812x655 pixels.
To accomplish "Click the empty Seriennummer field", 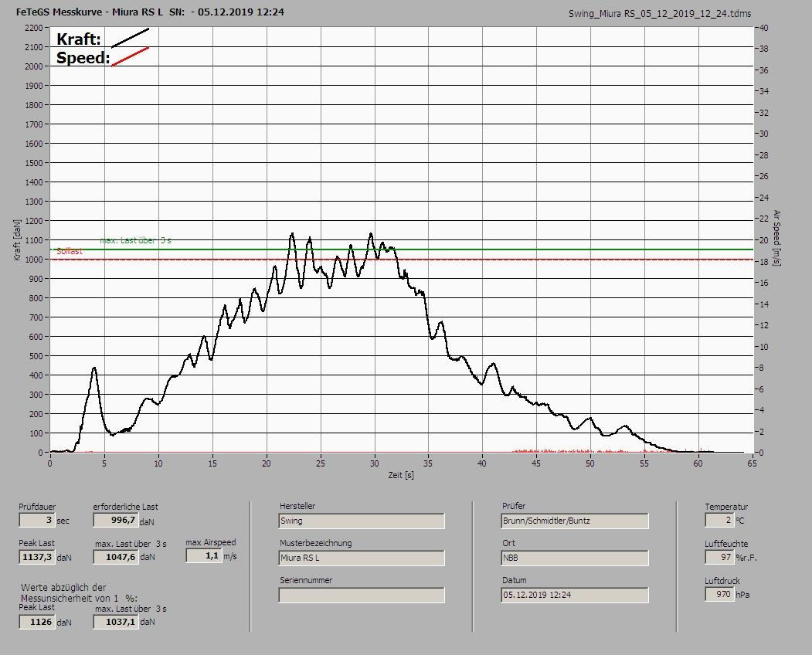I will coord(362,595).
